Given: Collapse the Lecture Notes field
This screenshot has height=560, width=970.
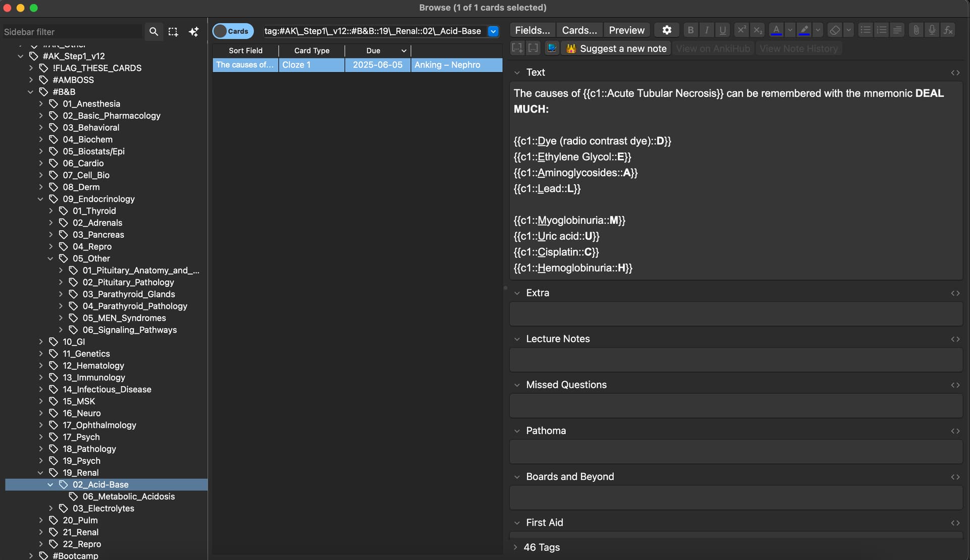Looking at the screenshot, I should 517,339.
